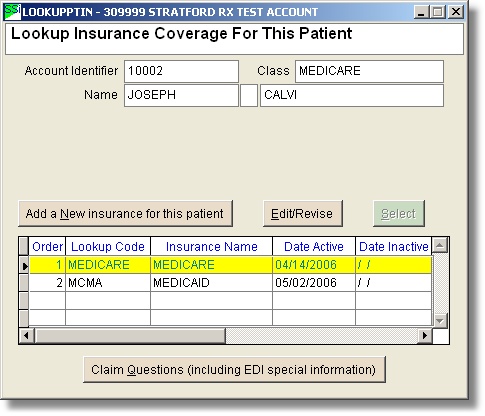Click the horizontal scroll right arrow
The image size is (485, 416).
[x=425, y=335]
